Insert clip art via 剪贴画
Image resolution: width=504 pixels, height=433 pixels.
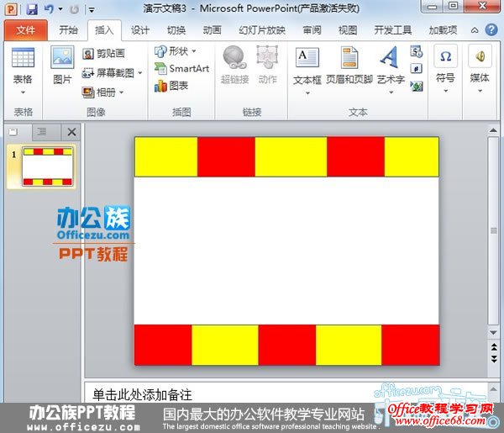tap(104, 54)
